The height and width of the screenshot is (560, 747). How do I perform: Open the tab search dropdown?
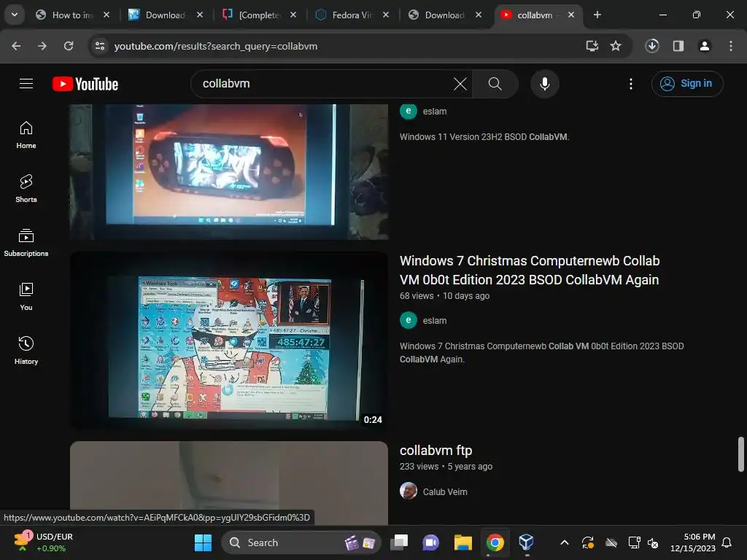[15, 15]
